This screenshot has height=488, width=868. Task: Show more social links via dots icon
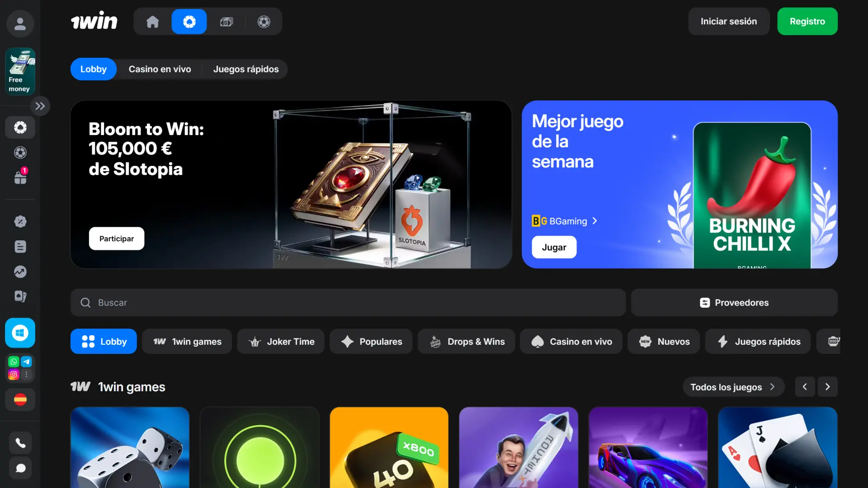27,374
